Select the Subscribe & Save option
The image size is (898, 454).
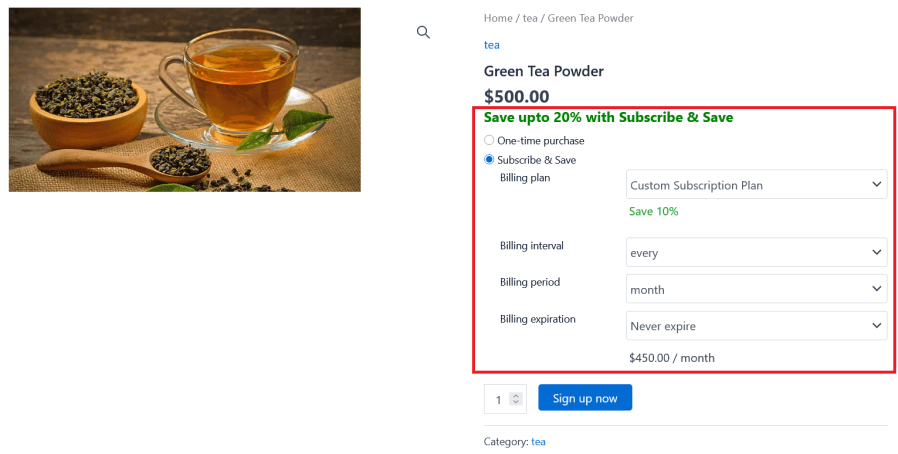click(x=490, y=160)
